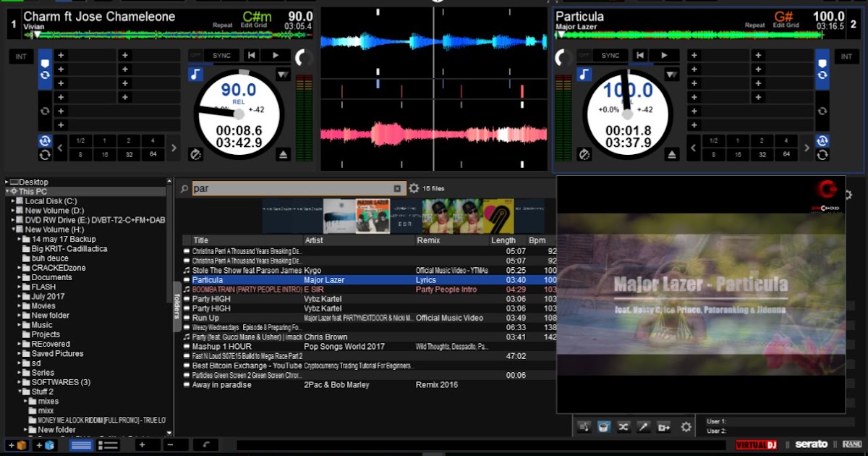Screen dimensions: 868x456
Task: Click deck 2 slip mode dial icon
Action: 584,154
